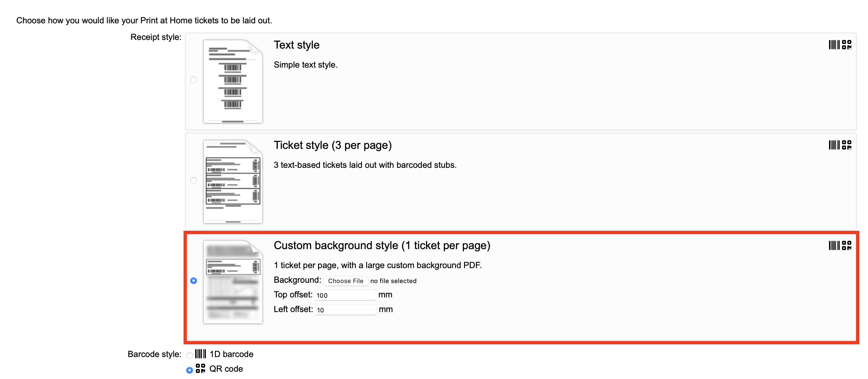Click QR code icon in Custom background row
This screenshot has height=379, width=868.
[846, 245]
